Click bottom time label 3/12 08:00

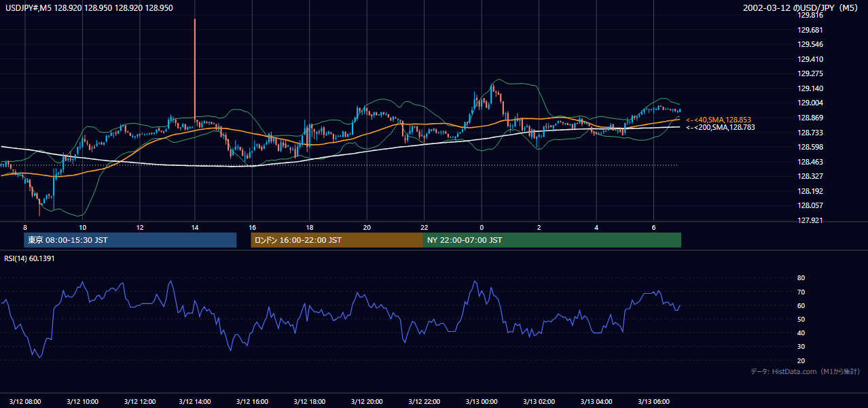(x=25, y=401)
